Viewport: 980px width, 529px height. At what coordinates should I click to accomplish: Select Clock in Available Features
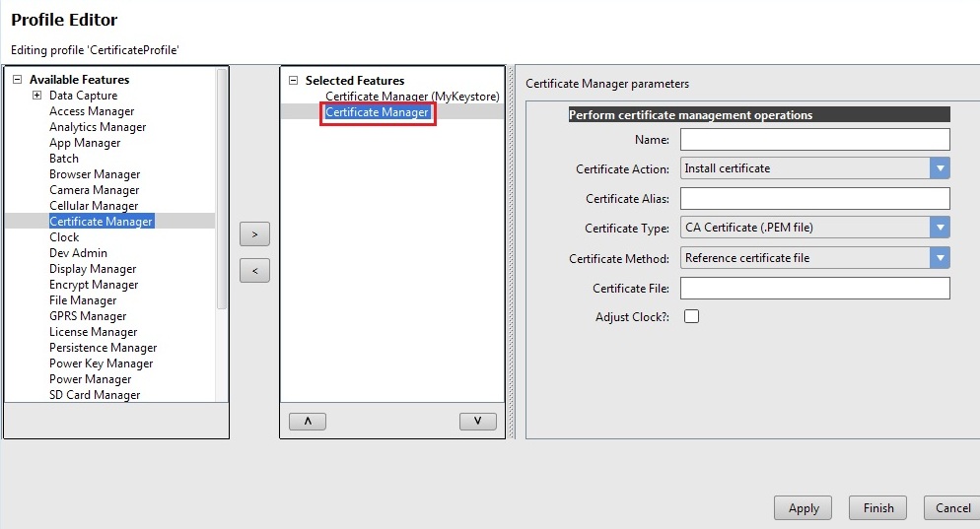pos(64,237)
